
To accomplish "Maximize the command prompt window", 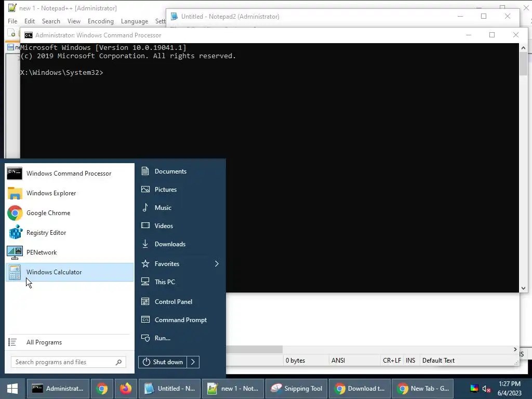I will [x=492, y=35].
